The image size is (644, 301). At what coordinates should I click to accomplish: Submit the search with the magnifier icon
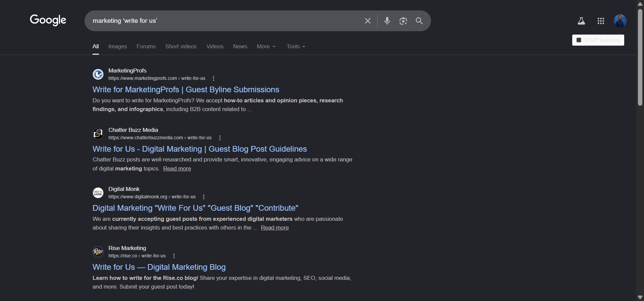[419, 21]
